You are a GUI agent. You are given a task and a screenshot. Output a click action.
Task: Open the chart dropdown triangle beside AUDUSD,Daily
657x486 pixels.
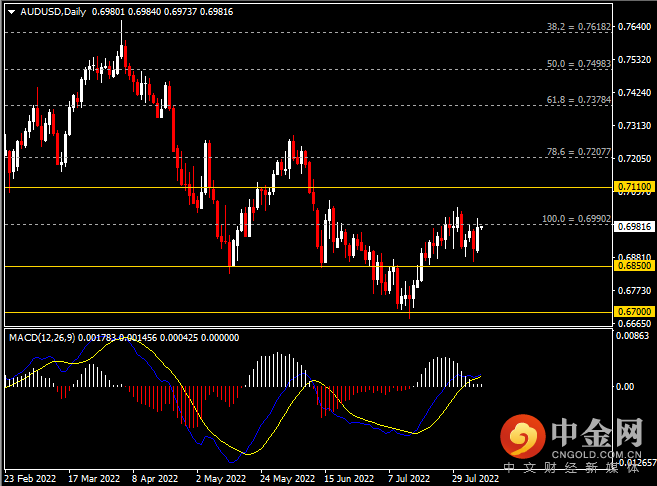[x=12, y=12]
